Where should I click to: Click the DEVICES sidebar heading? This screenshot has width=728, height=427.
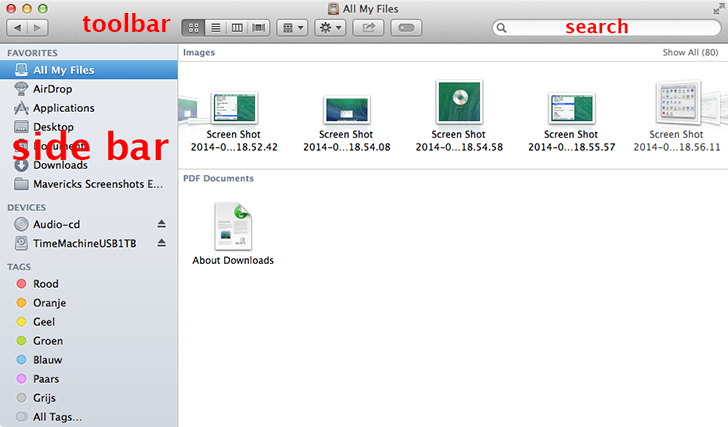tap(26, 207)
